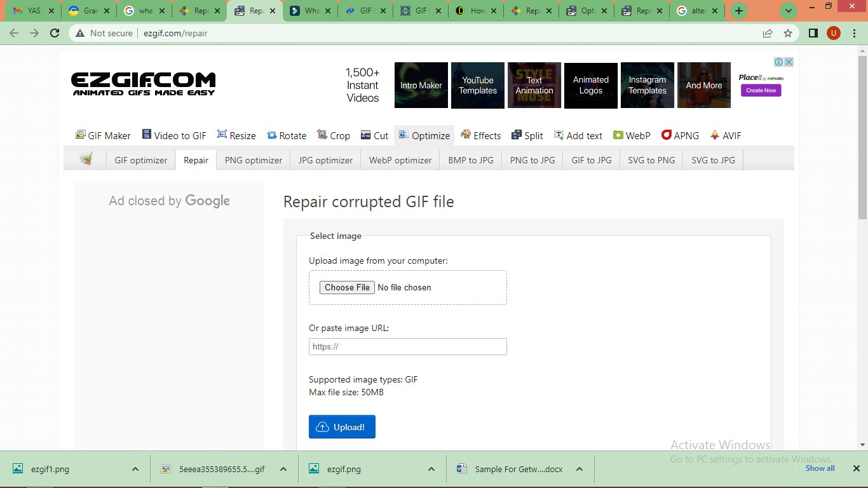
Task: Open the ezgif1.png downloaded file
Action: [x=50, y=469]
